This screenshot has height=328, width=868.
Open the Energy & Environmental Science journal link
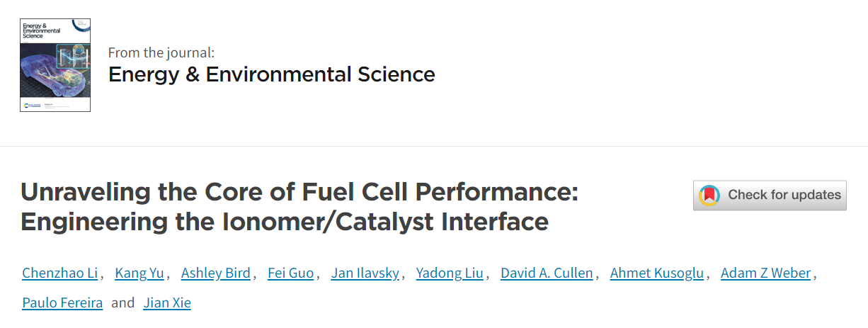[x=272, y=74]
